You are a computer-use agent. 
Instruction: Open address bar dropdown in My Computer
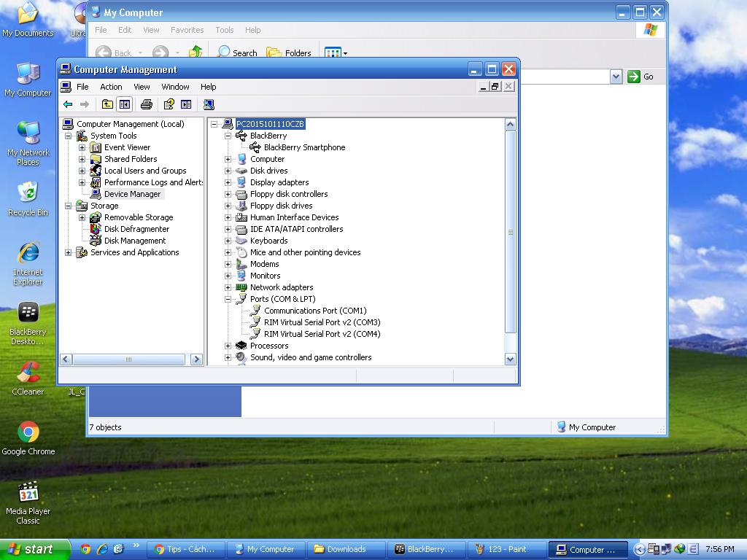[x=616, y=76]
